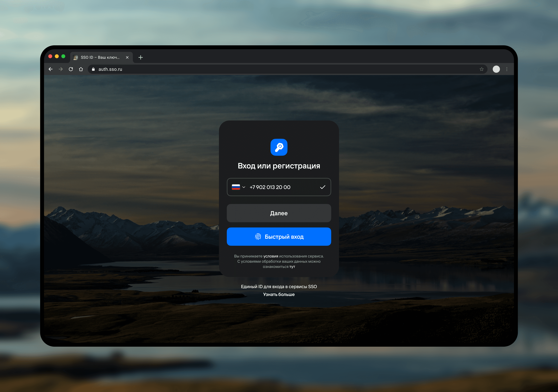Screen dimensions: 558x392
Task: Expand the country flag dropdown chevron
Action: point(244,187)
